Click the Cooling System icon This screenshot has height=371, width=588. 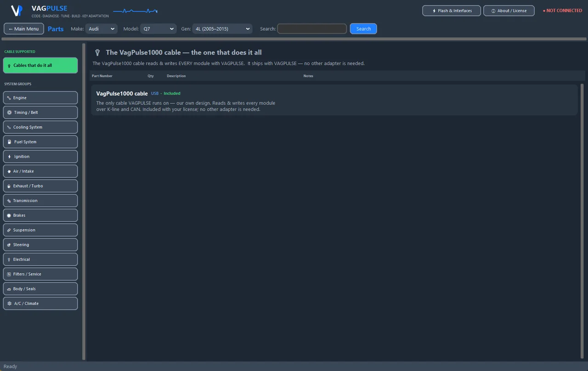pyautogui.click(x=9, y=127)
